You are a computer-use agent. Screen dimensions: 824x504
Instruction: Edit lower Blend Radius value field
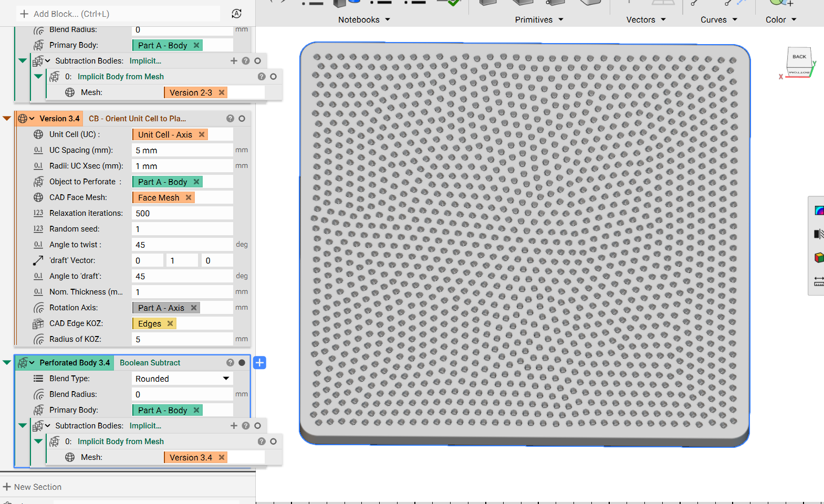coord(182,394)
